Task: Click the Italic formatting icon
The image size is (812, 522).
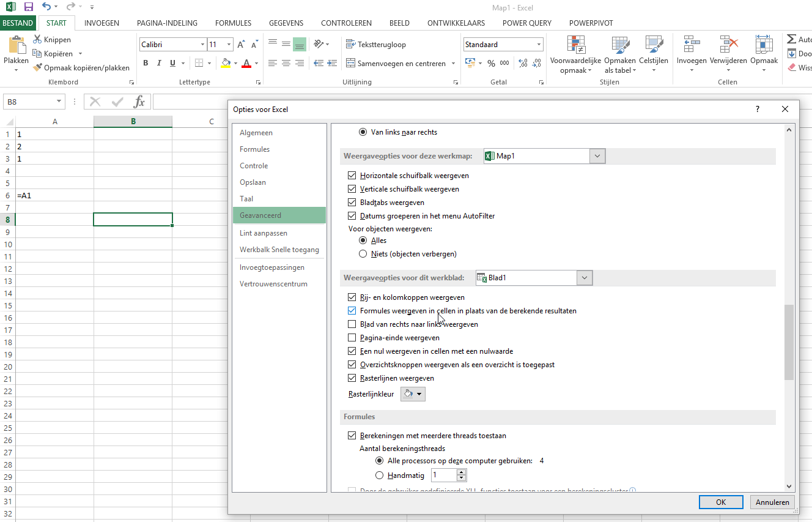Action: point(159,63)
